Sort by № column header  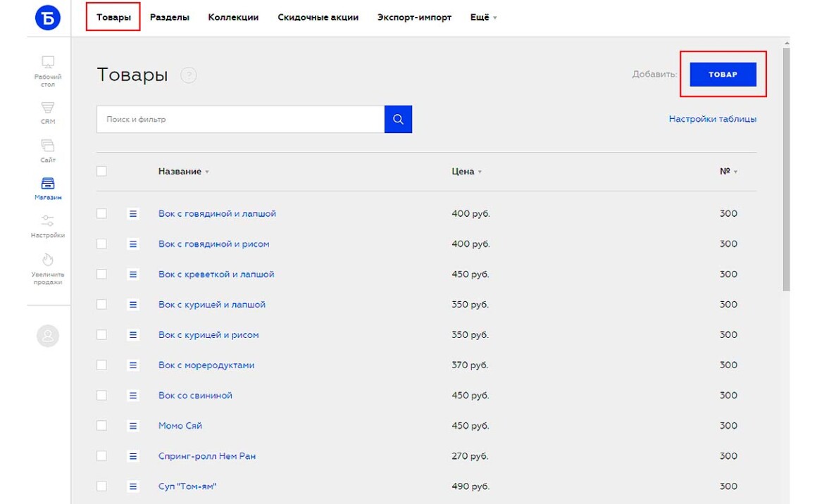tap(728, 171)
